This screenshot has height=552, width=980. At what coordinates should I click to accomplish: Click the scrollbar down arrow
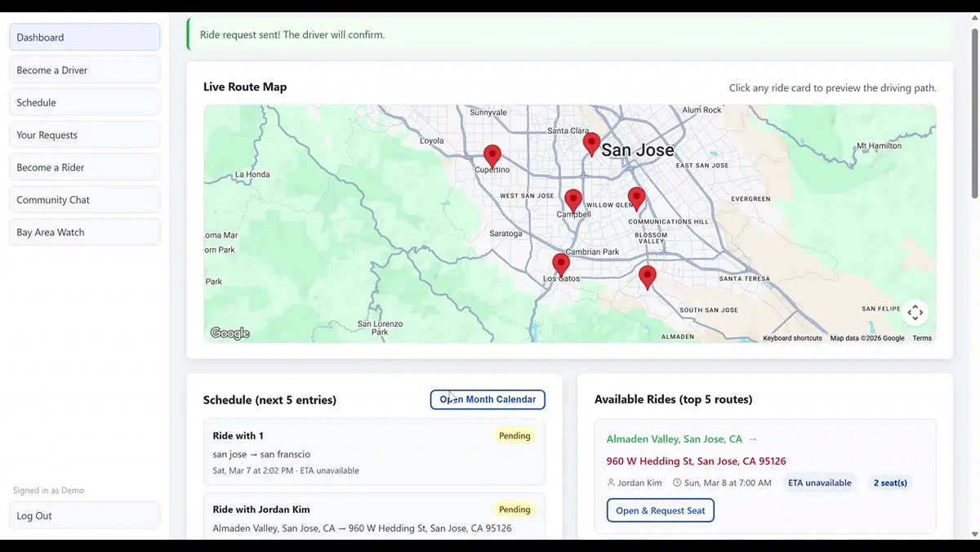click(x=974, y=534)
